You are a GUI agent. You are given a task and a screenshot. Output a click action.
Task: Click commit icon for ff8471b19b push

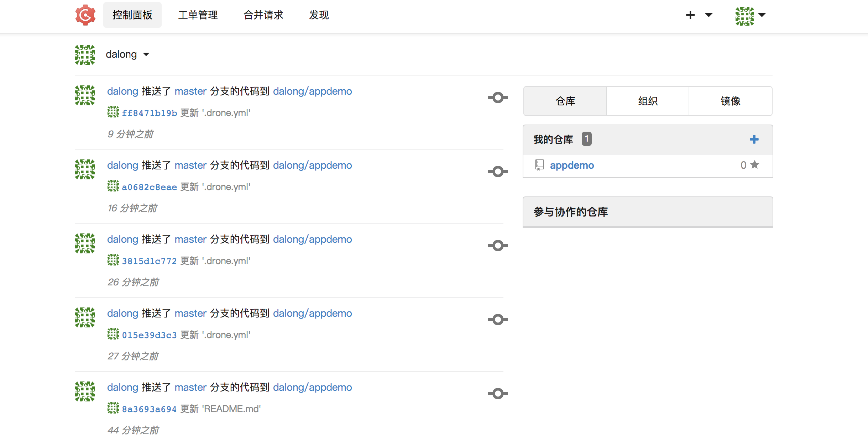[498, 98]
